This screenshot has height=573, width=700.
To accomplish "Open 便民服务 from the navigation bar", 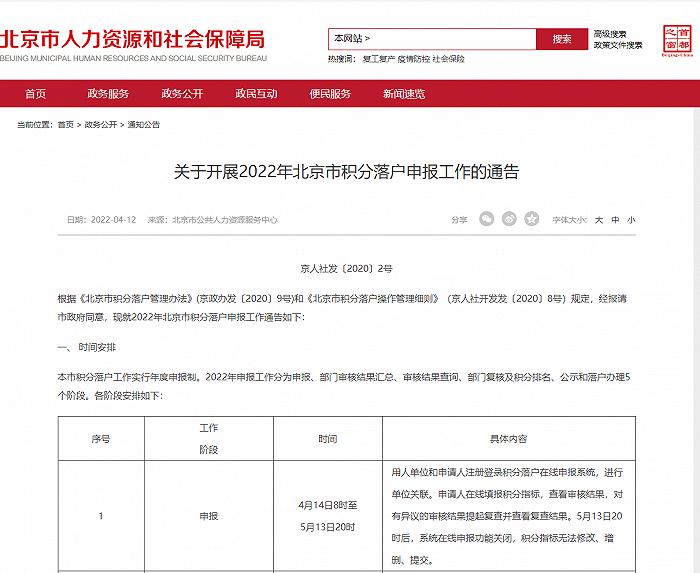I will click(330, 94).
